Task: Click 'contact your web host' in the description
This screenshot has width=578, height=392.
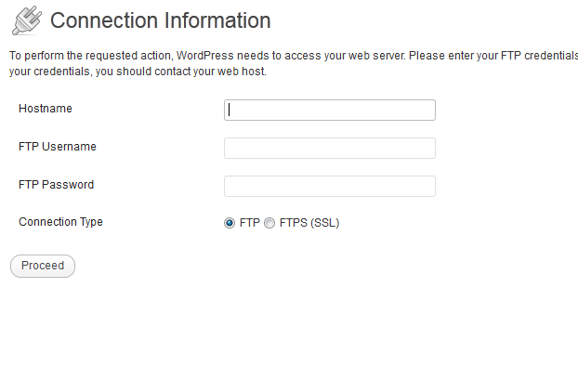Action: click(x=210, y=72)
